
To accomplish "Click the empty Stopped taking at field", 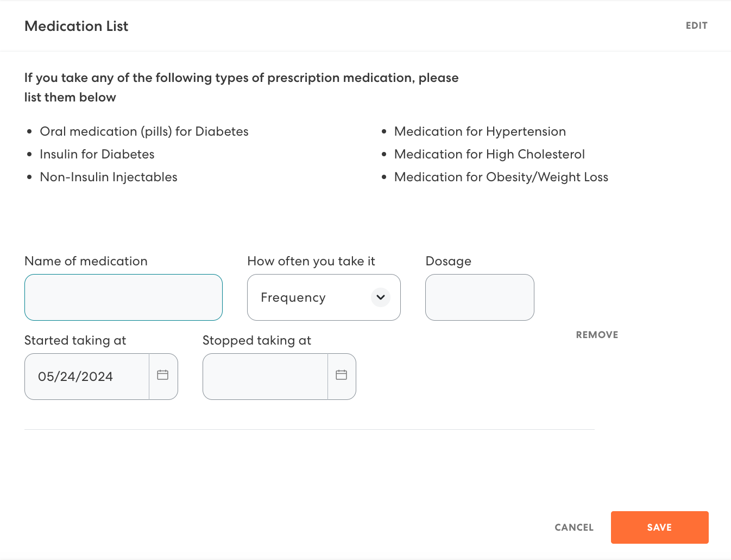I will click(x=265, y=377).
